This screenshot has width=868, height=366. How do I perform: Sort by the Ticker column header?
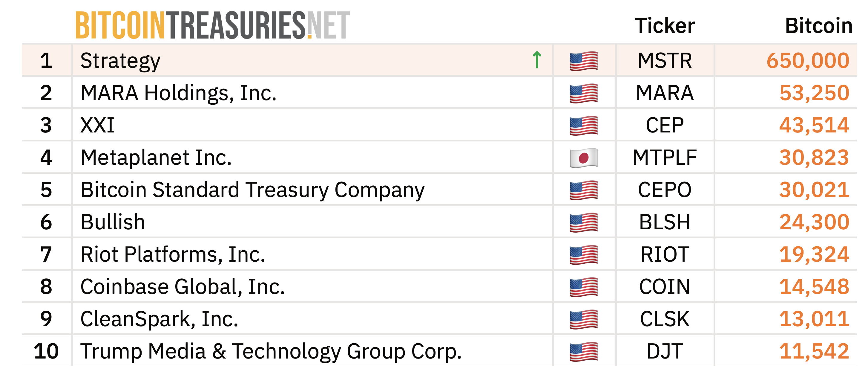click(x=665, y=26)
